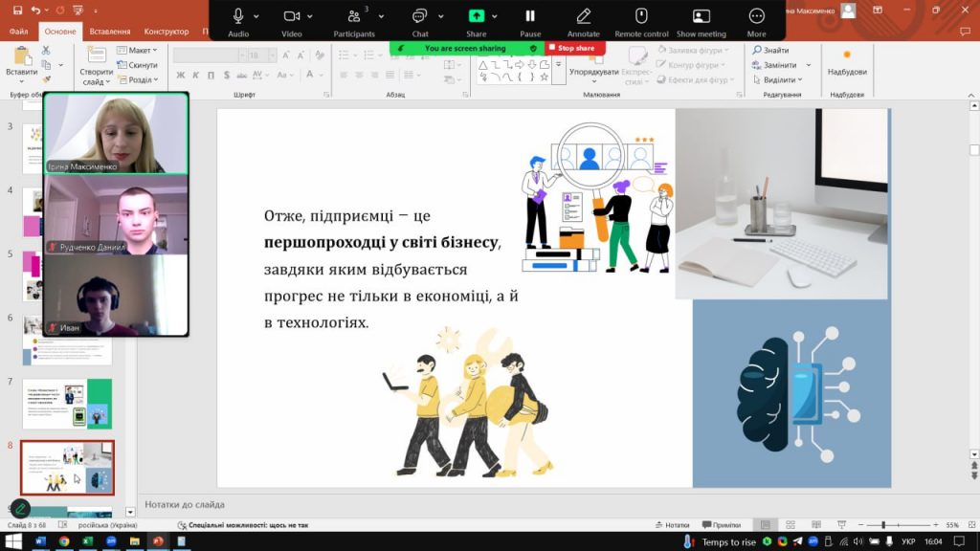This screenshot has height=551, width=980.
Task: Open Zoom Annotate tools
Action: point(583,17)
